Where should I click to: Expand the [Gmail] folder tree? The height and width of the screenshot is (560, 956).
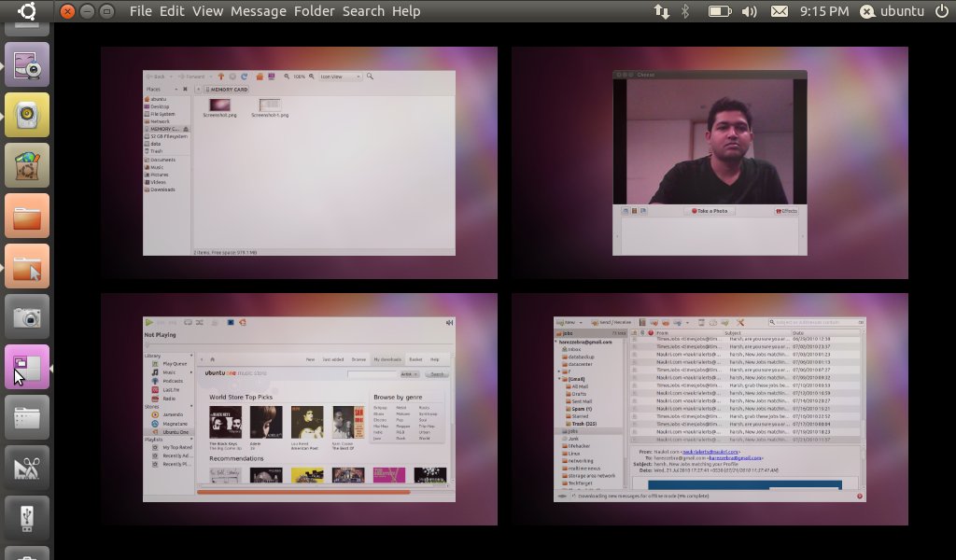(560, 379)
